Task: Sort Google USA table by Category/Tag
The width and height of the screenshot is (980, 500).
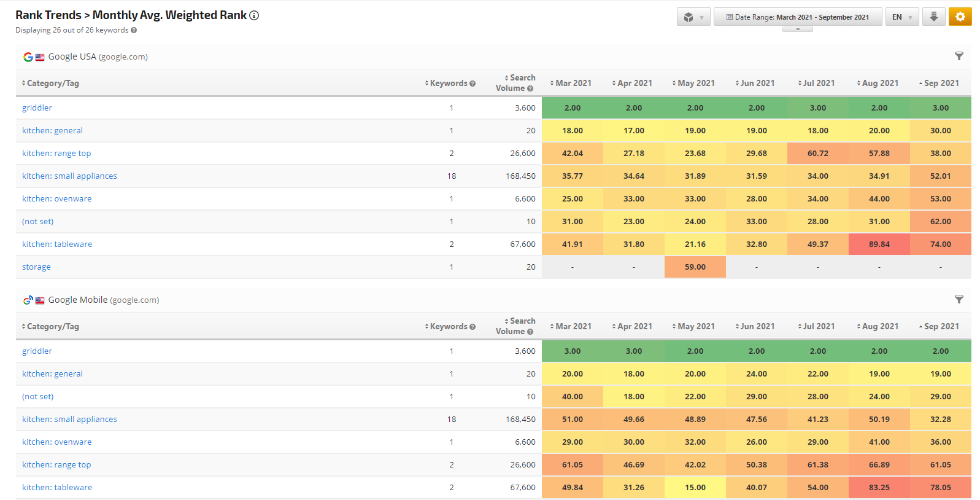Action: click(x=50, y=84)
